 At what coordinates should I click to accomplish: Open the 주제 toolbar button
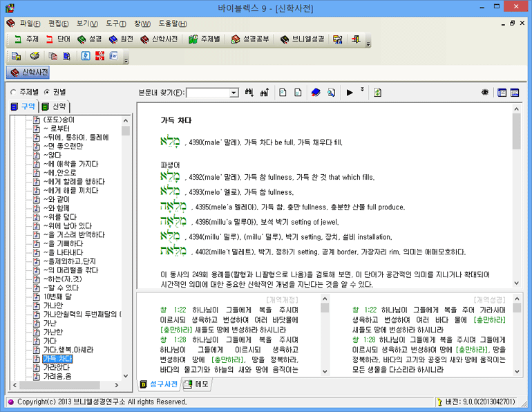(26, 39)
